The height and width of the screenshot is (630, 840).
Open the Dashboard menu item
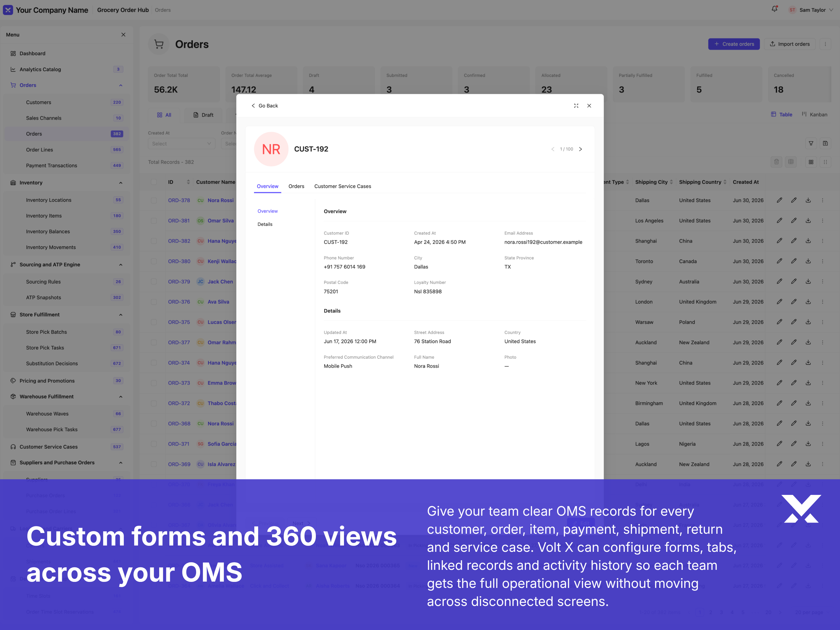tap(32, 54)
